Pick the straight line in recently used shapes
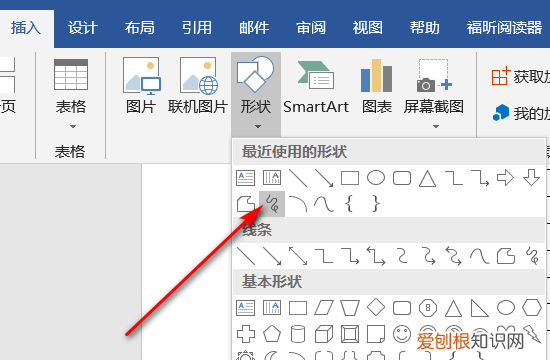 pyautogui.click(x=298, y=178)
